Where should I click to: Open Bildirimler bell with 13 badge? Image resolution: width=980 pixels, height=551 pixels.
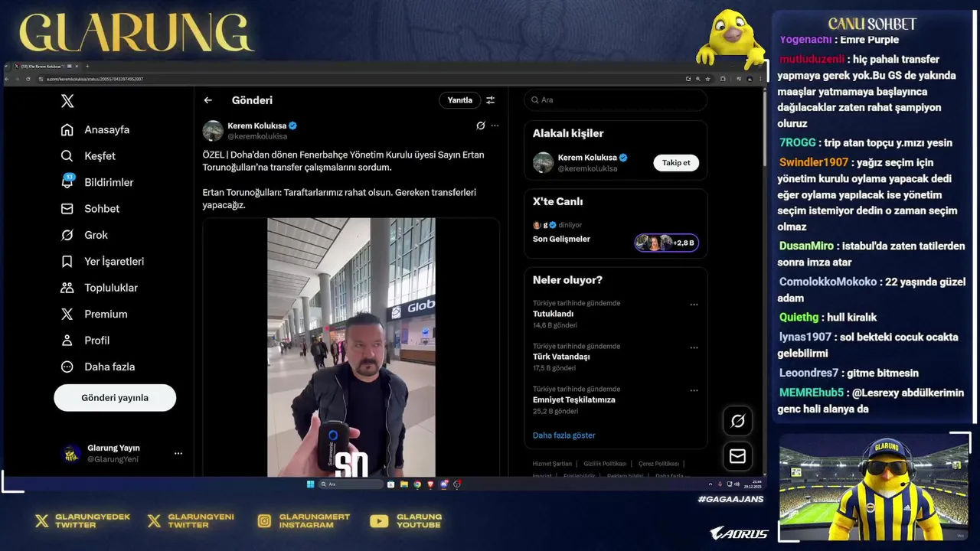pyautogui.click(x=67, y=181)
